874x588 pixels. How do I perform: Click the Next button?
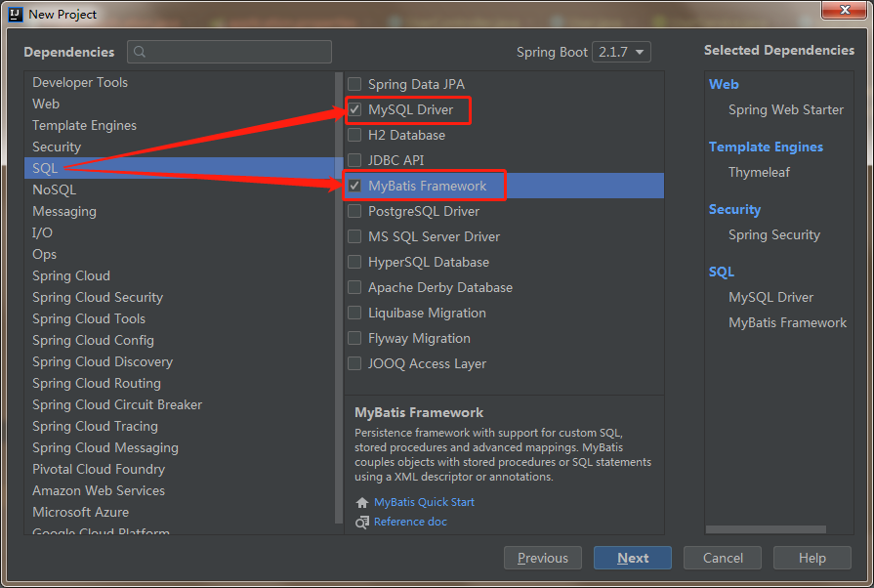coord(633,558)
